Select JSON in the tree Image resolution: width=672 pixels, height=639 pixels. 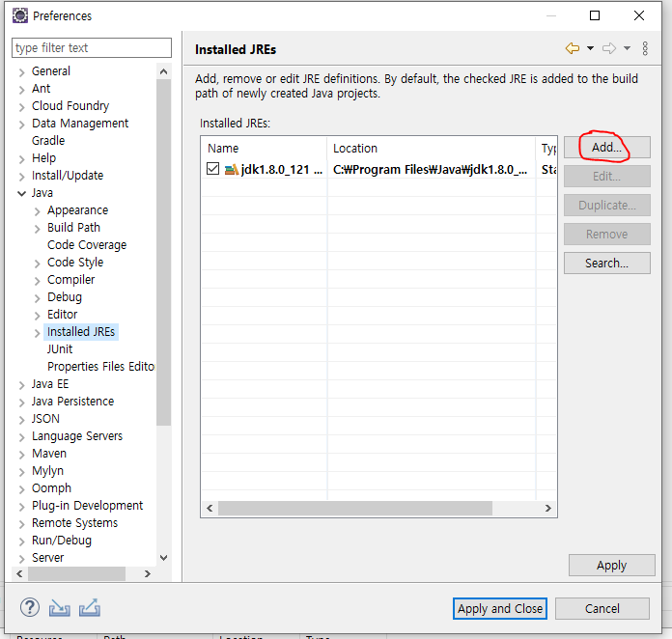click(45, 418)
